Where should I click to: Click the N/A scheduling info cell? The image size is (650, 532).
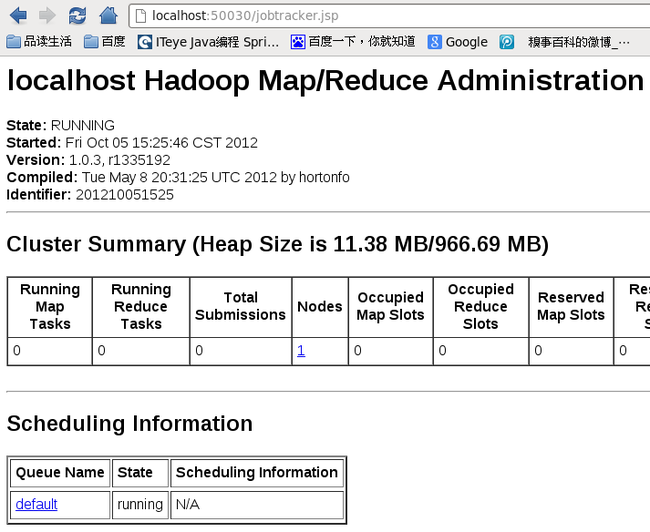click(257, 505)
